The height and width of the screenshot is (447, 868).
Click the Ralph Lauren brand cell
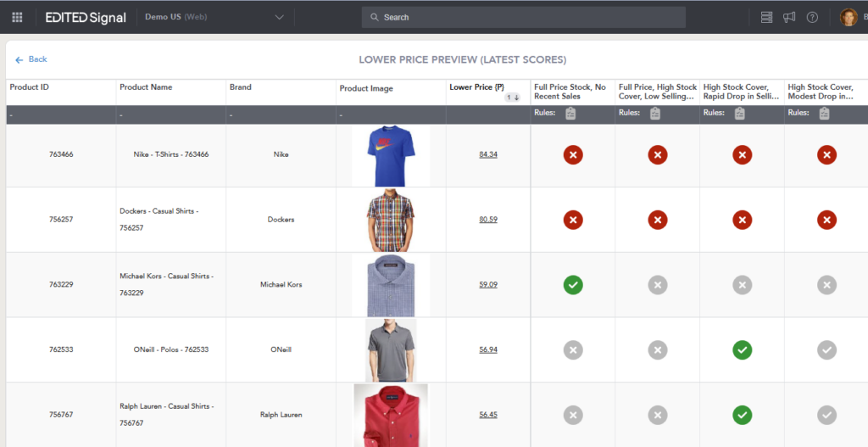281,415
